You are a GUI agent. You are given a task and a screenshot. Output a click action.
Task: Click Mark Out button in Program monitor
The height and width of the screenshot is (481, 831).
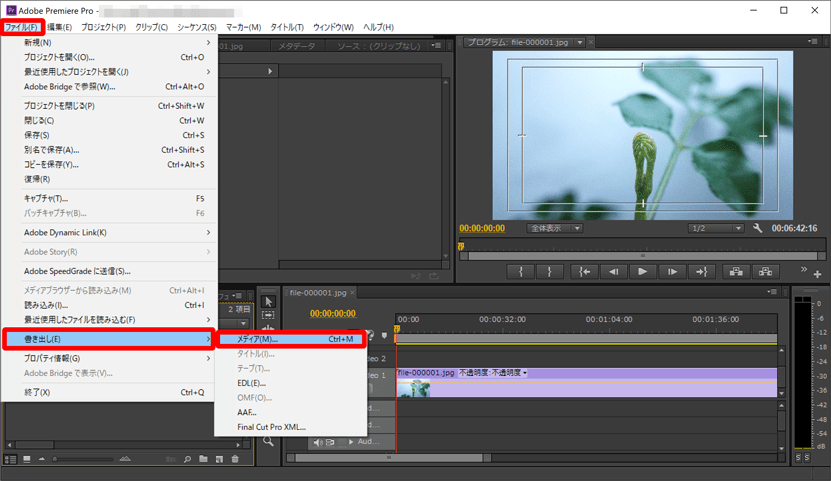pos(550,272)
